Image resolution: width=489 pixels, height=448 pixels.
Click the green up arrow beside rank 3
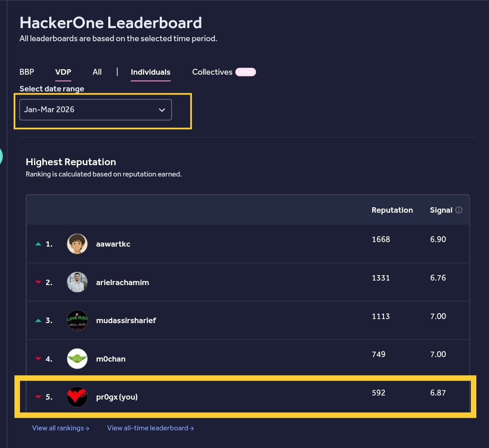[38, 320]
